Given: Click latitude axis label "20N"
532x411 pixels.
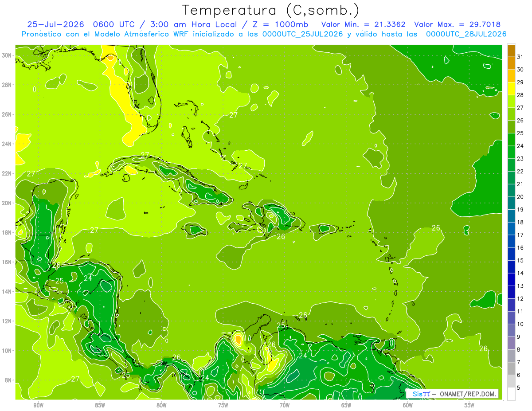Looking at the screenshot, I should 7,203.
